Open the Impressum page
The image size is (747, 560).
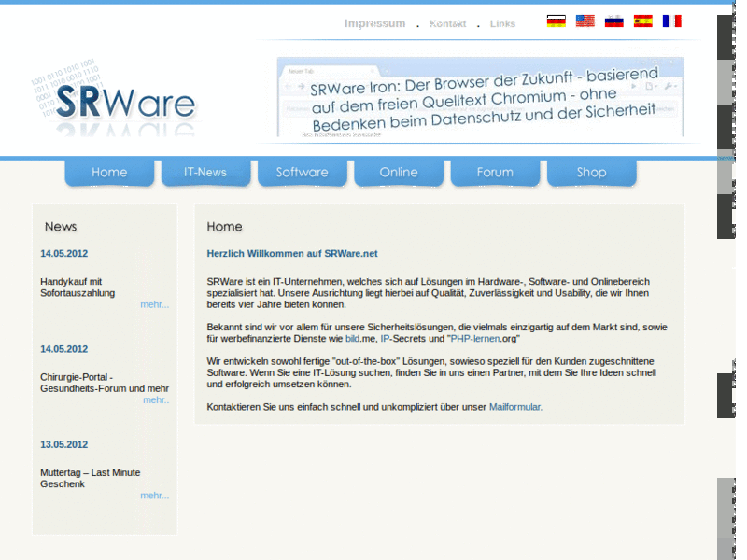[375, 23]
